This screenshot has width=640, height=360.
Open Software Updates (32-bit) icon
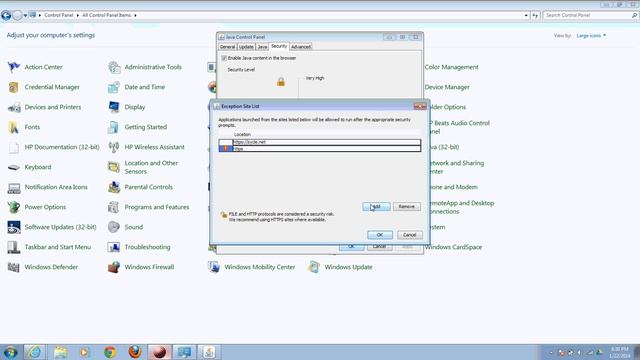coord(14,227)
